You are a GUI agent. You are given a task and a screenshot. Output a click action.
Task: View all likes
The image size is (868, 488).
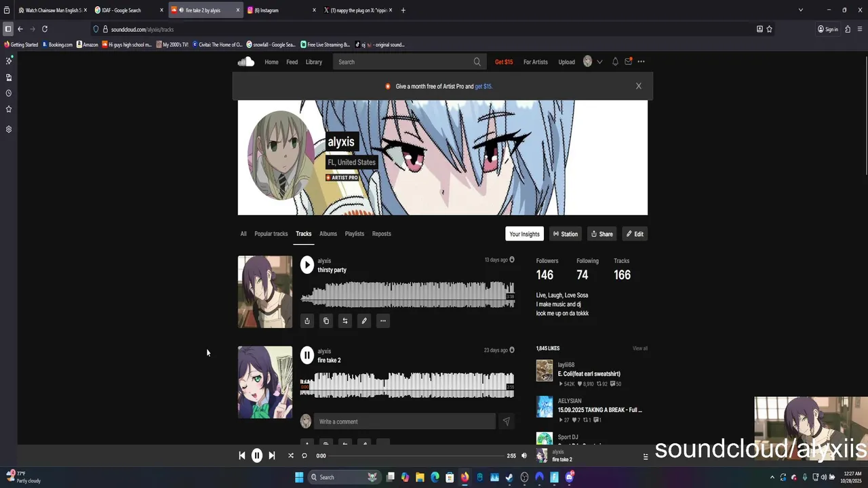coord(640,348)
